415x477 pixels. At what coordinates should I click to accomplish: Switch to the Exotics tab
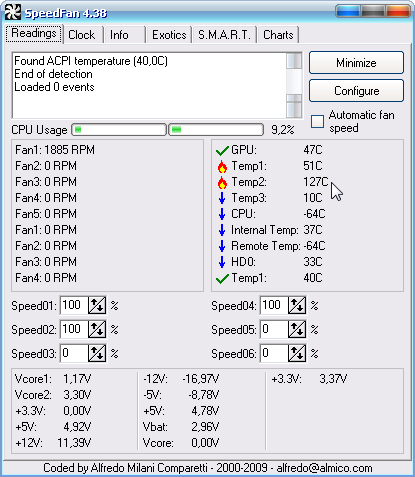[x=169, y=35]
